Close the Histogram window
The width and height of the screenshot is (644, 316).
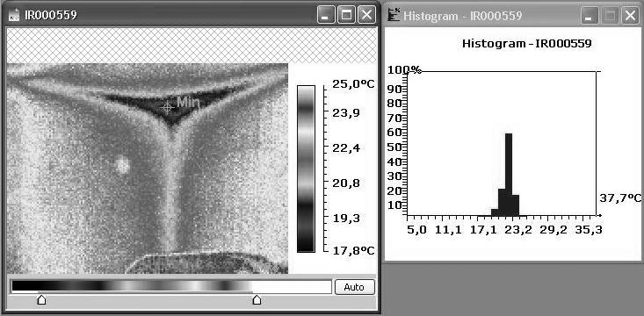[630, 16]
